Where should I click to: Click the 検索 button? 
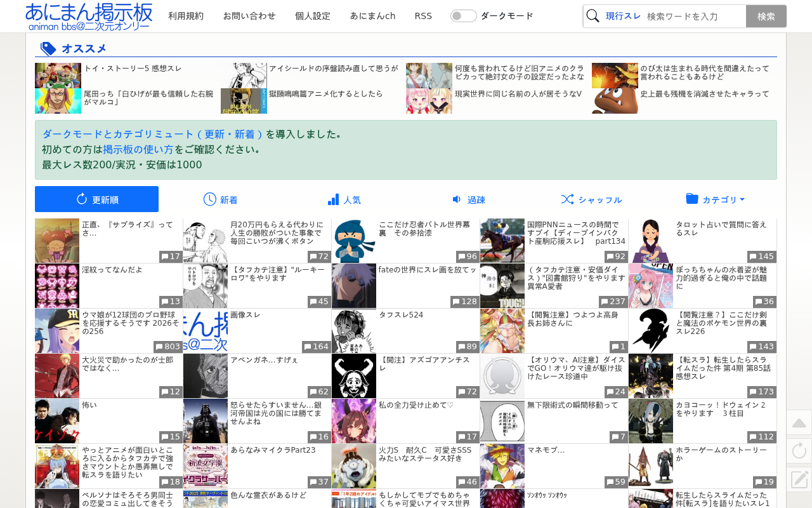click(766, 16)
